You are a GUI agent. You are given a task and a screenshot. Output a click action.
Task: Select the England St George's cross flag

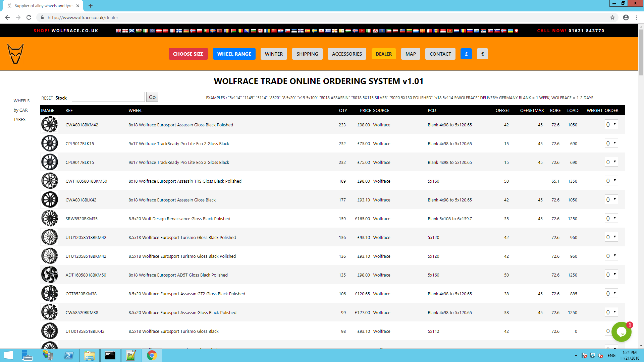click(x=125, y=31)
